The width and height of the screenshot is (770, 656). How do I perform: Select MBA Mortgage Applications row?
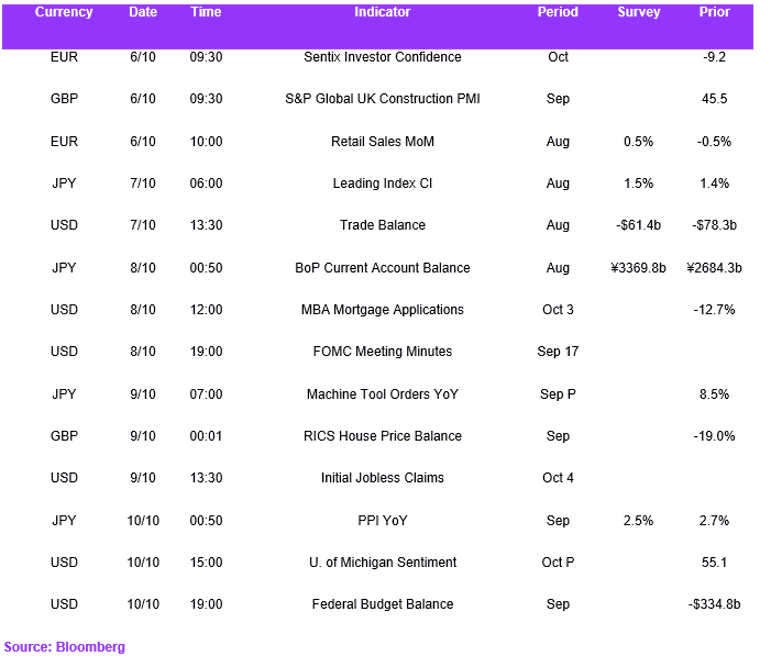[x=377, y=309]
